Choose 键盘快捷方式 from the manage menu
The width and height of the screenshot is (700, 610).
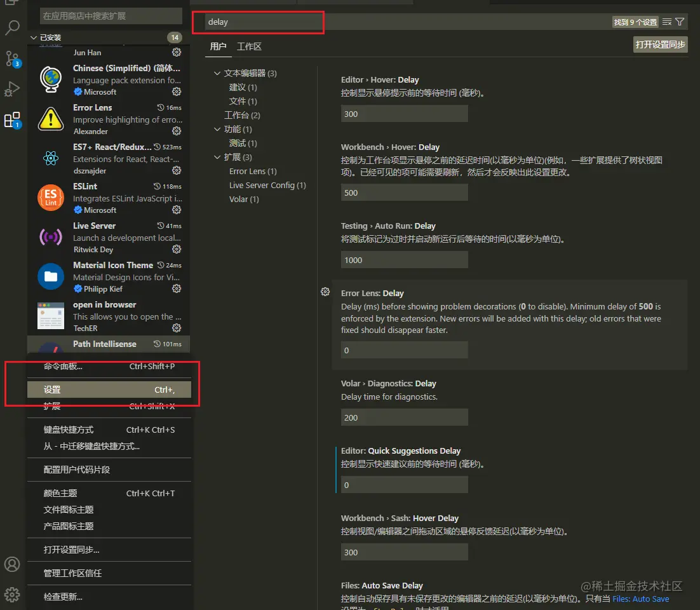click(109, 430)
